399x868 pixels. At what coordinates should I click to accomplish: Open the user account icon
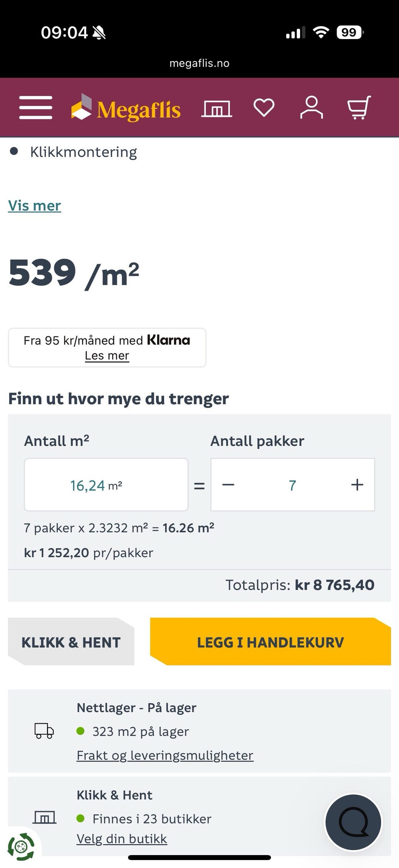pyautogui.click(x=311, y=108)
